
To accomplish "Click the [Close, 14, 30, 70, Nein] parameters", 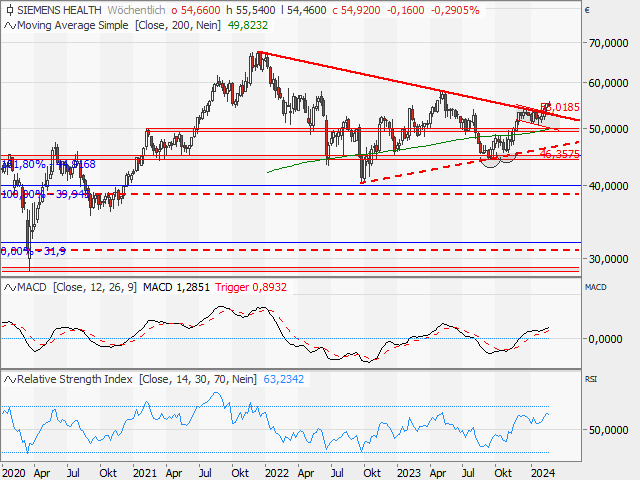I will click(x=198, y=379).
